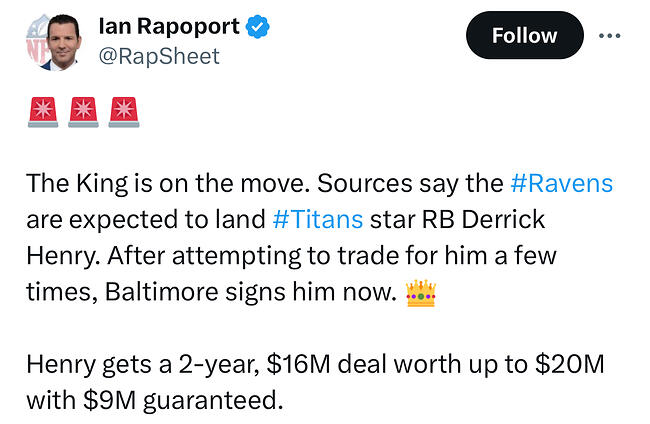Click the "$9M guaranteed" text
The image size is (650, 424).
coord(177,401)
